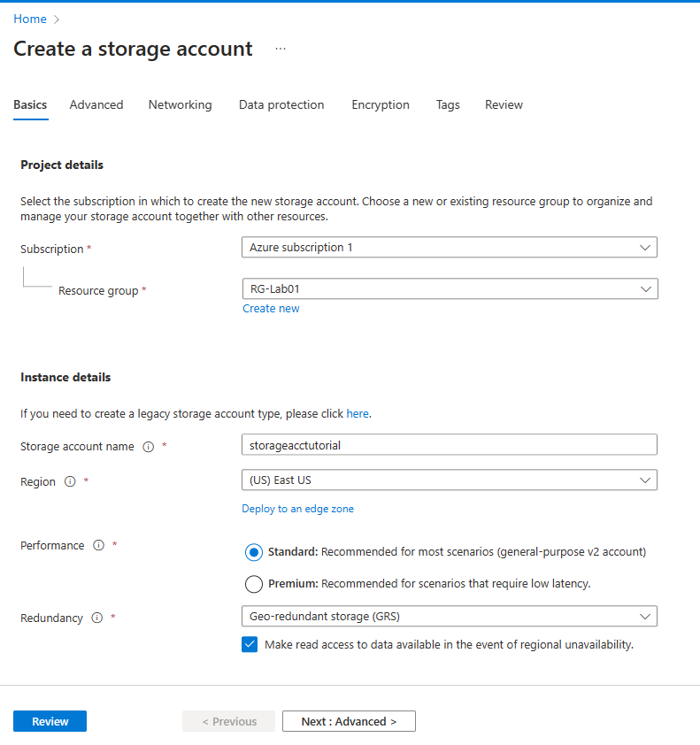The height and width of the screenshot is (745, 700).
Task: Click the Deploy to an edge zone link
Action: pos(297,509)
